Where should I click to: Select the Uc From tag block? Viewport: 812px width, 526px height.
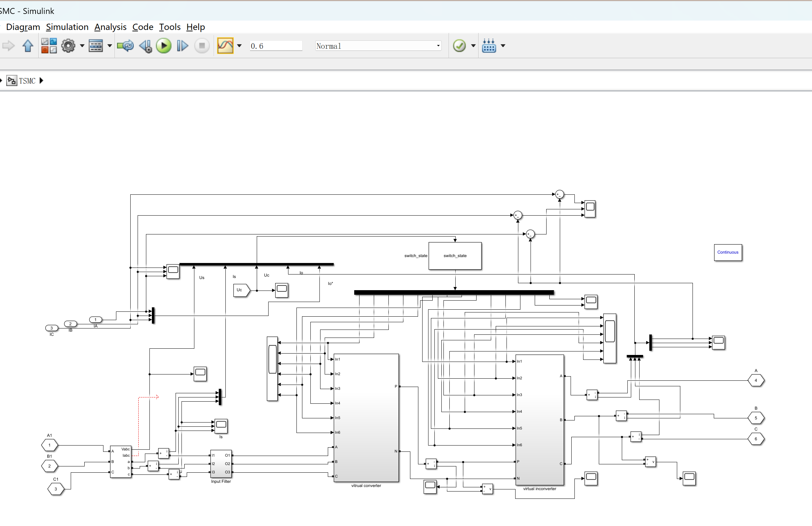[x=241, y=290]
